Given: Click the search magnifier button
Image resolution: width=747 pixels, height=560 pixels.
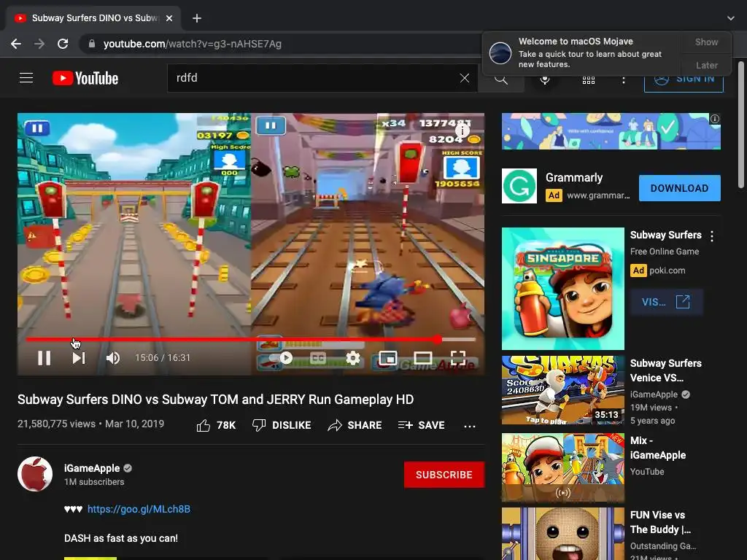Looking at the screenshot, I should point(500,79).
